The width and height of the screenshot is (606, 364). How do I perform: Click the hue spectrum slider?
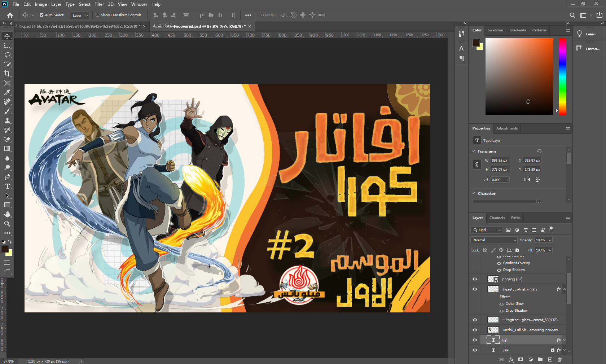(x=562, y=77)
